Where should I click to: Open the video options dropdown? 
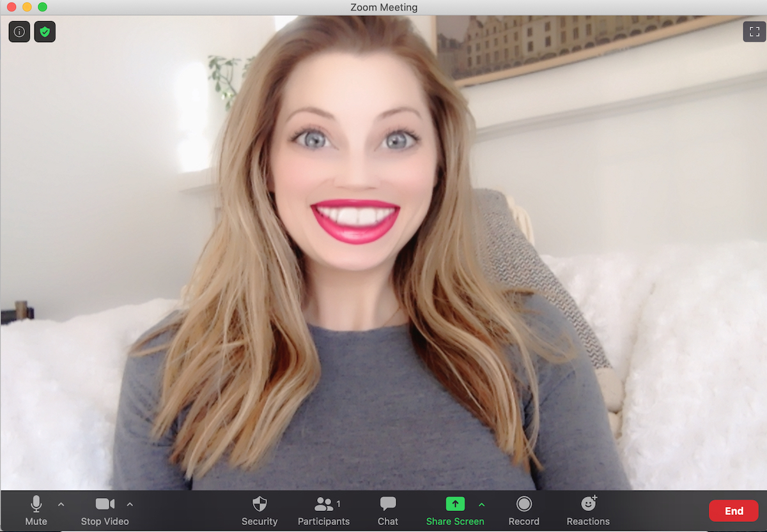click(130, 504)
